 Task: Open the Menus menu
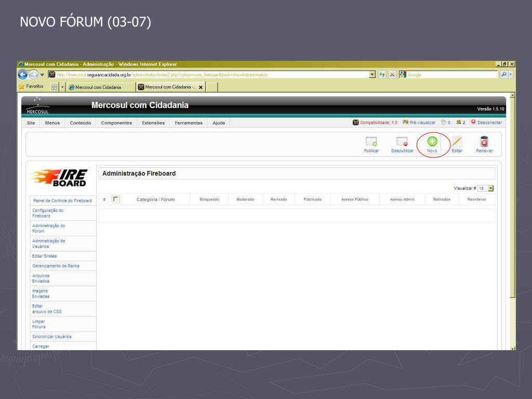52,123
